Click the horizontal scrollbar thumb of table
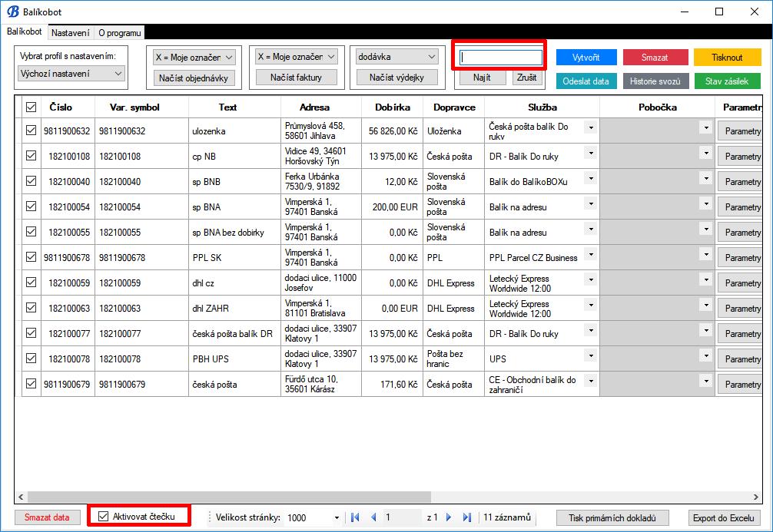This screenshot has width=773, height=532. [229, 497]
